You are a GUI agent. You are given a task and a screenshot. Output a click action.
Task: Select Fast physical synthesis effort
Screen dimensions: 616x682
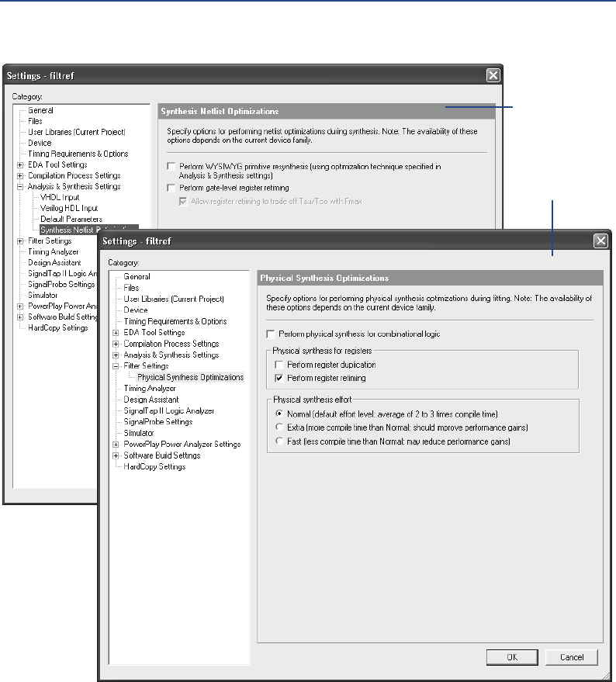click(x=279, y=441)
